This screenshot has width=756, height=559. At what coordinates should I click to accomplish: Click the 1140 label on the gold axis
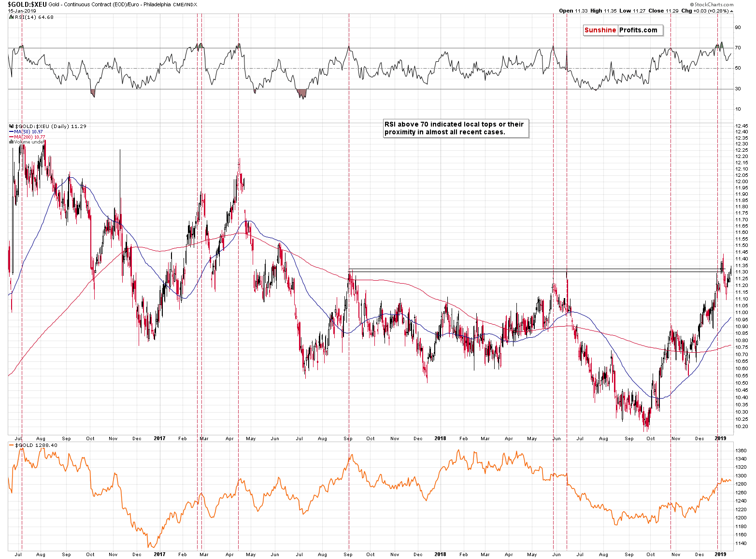click(x=741, y=544)
